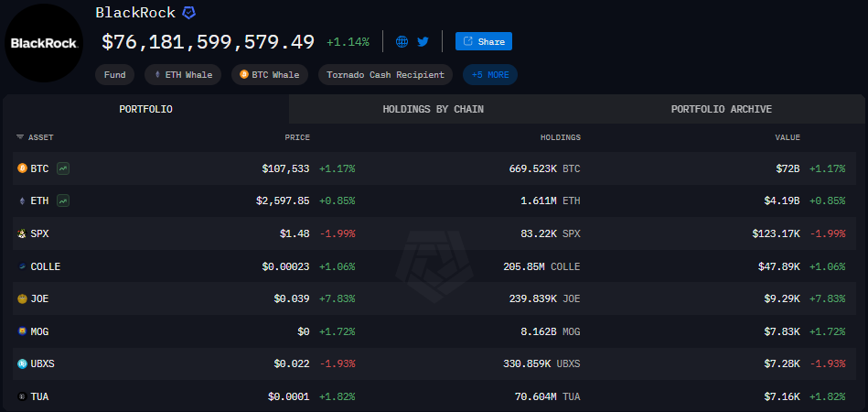Switch to Portfolio Archive tab
This screenshot has width=868, height=412.
721,109
